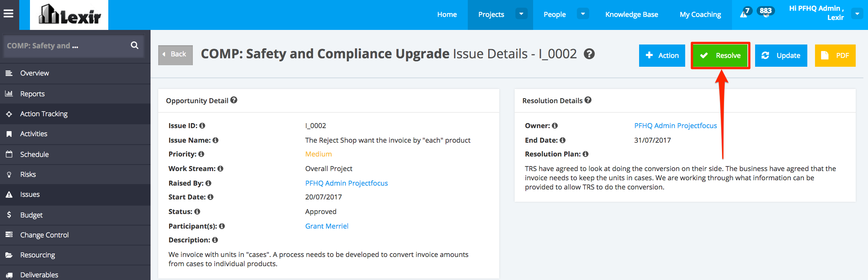868x280 pixels.
Task: Click the Update button
Action: pyautogui.click(x=781, y=56)
